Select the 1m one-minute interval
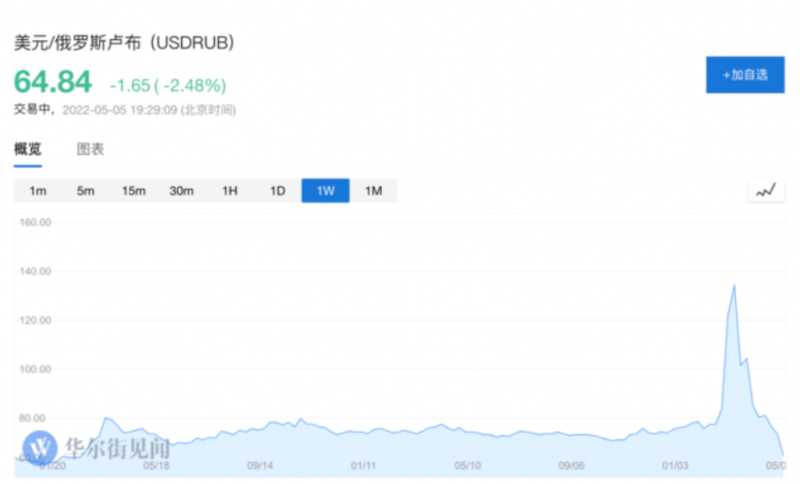 38,191
